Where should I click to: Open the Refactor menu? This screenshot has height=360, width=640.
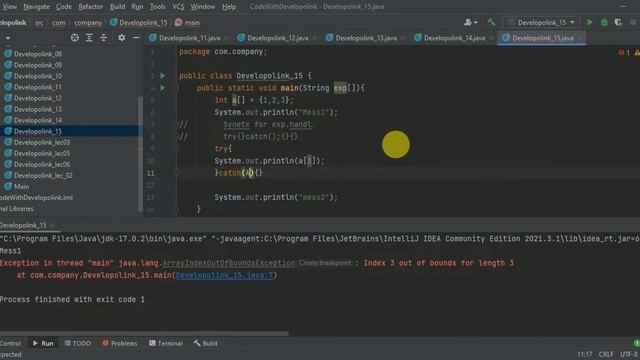coord(91,7)
